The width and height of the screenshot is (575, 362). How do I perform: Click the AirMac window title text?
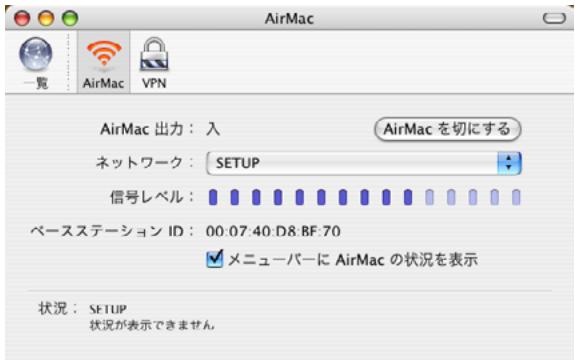(x=289, y=18)
